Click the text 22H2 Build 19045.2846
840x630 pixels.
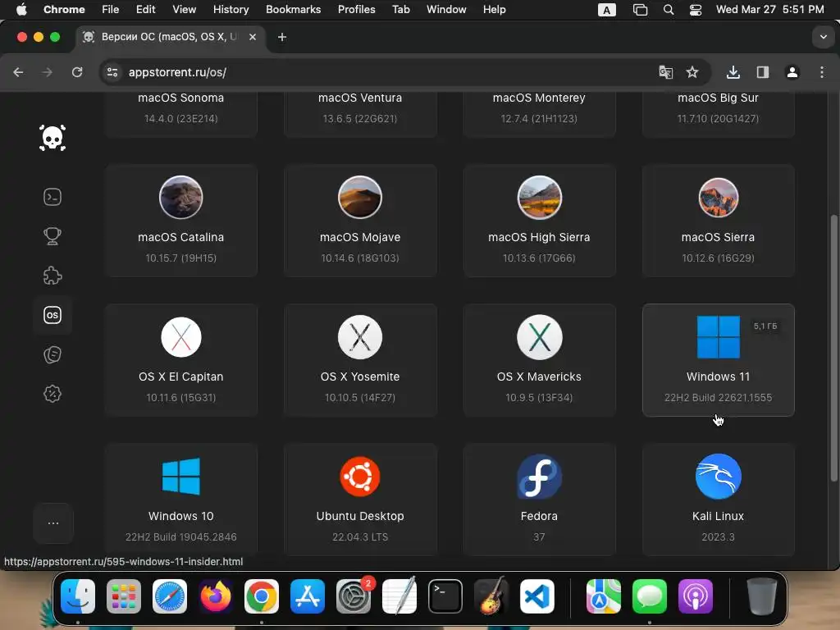tap(181, 536)
